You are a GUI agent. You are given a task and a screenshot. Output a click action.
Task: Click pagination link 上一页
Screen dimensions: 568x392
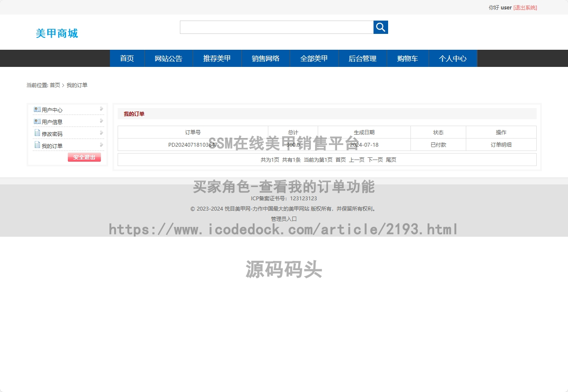356,160
